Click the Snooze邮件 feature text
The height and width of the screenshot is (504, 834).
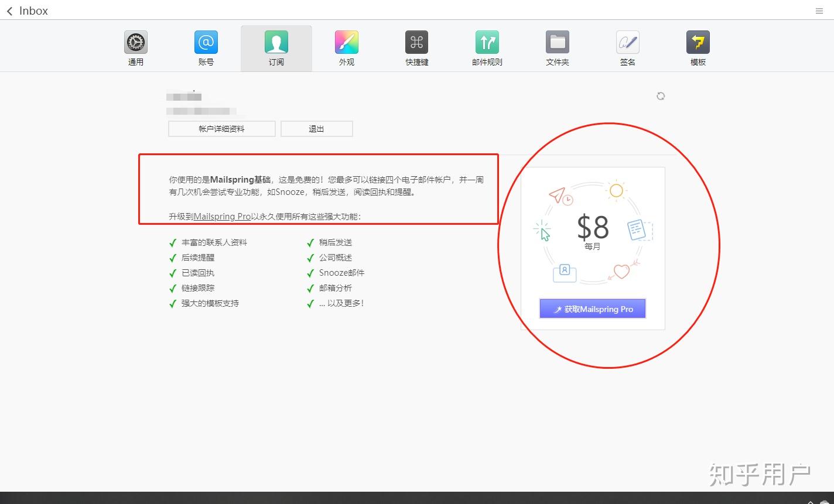click(x=342, y=273)
